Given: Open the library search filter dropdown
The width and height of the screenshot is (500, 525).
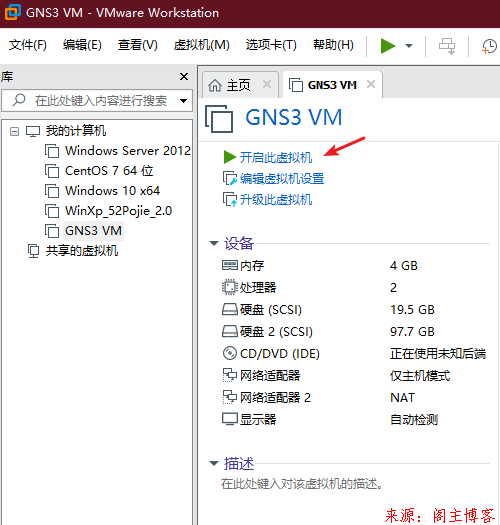Looking at the screenshot, I should tap(183, 101).
